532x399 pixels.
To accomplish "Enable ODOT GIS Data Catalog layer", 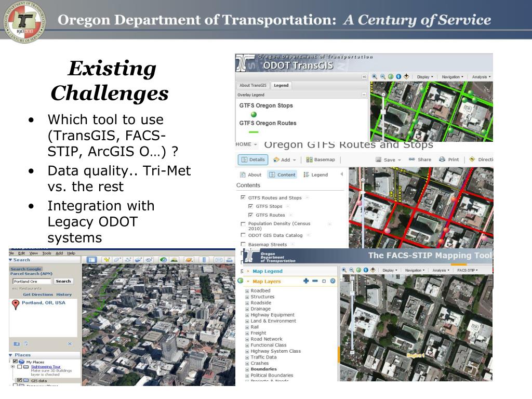I will (x=243, y=235).
